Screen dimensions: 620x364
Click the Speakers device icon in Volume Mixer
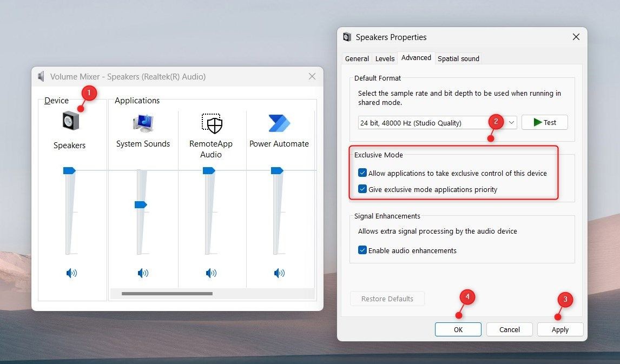71,121
